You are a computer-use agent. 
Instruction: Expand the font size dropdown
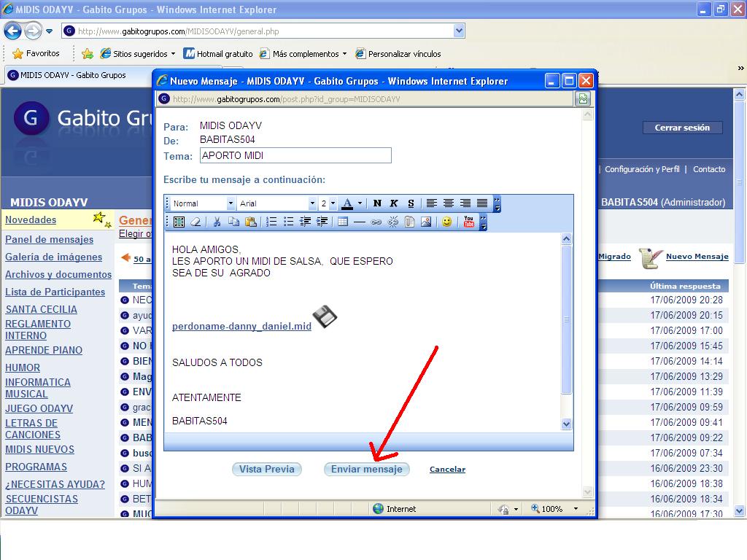point(333,203)
